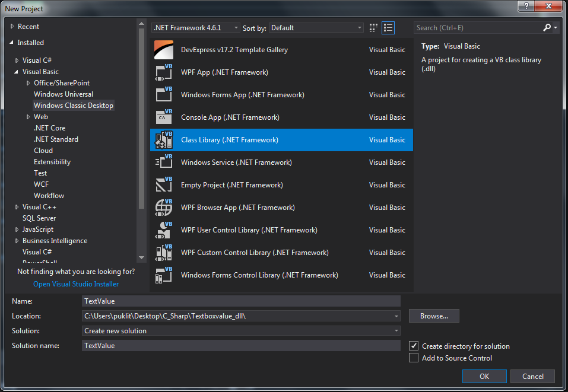The width and height of the screenshot is (568, 392).
Task: Select WPF User Control Library icon
Action: [x=164, y=230]
